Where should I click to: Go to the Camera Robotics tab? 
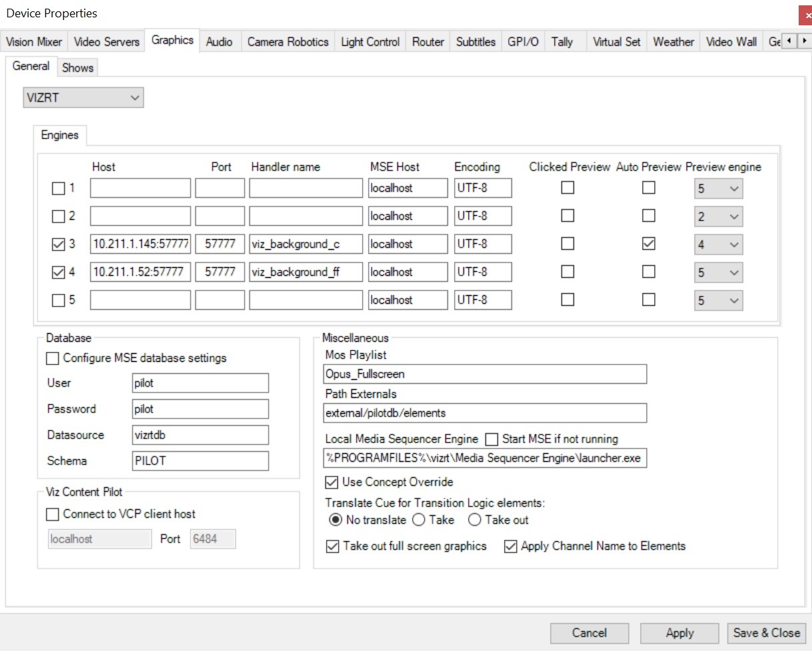(287, 42)
